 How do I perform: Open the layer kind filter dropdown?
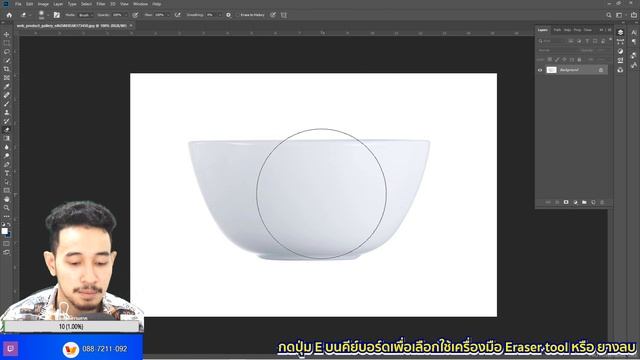tap(551, 41)
